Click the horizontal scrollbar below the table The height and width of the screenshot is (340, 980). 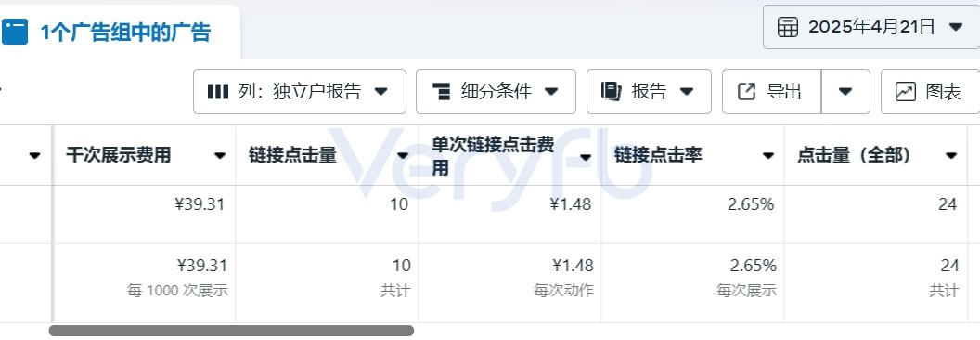[231, 331]
